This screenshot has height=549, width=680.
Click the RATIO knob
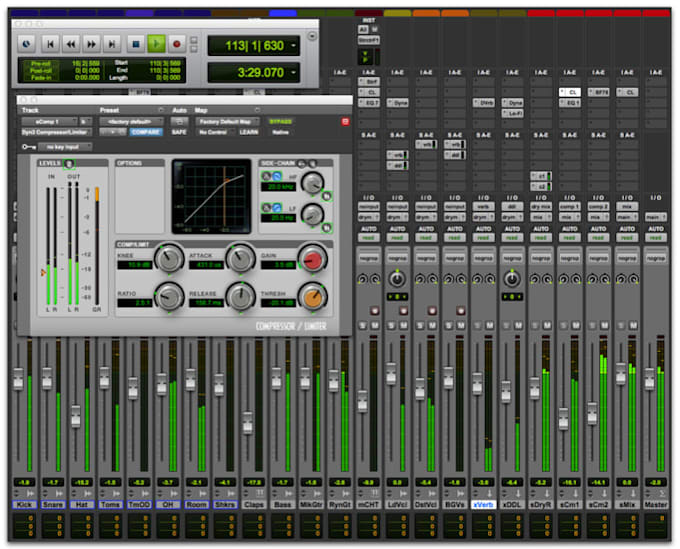pyautogui.click(x=169, y=297)
